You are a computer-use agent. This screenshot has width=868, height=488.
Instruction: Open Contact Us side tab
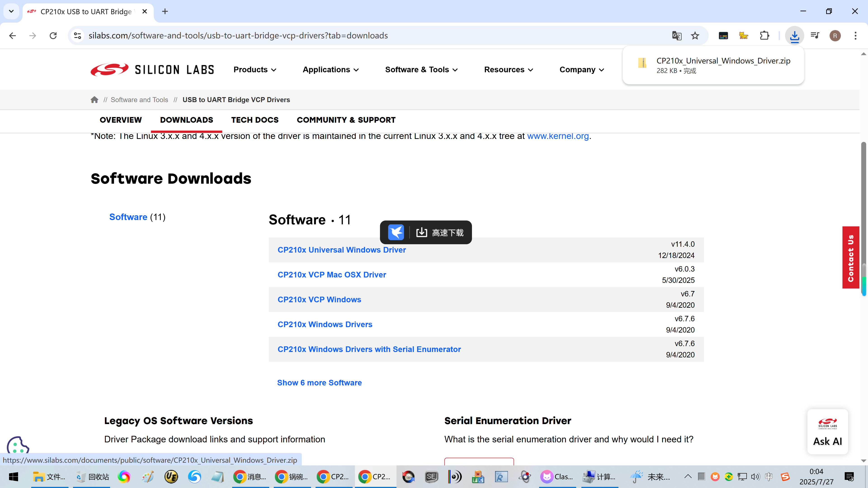point(850,258)
